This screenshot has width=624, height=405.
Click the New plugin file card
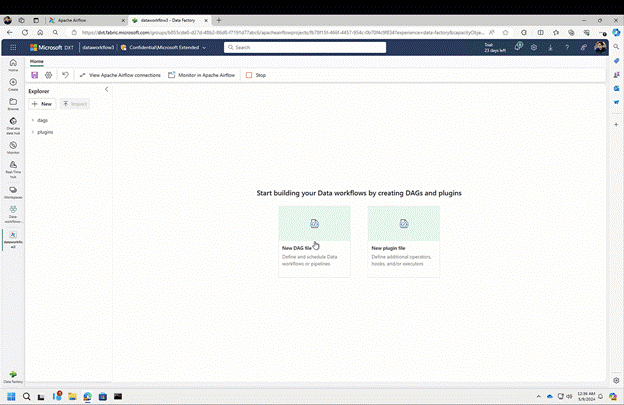404,241
